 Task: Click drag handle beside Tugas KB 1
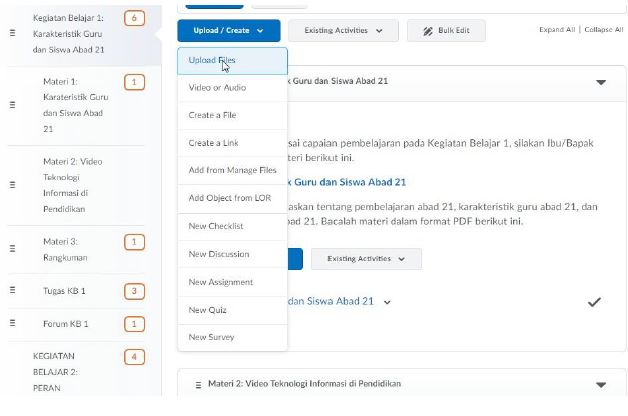12,290
